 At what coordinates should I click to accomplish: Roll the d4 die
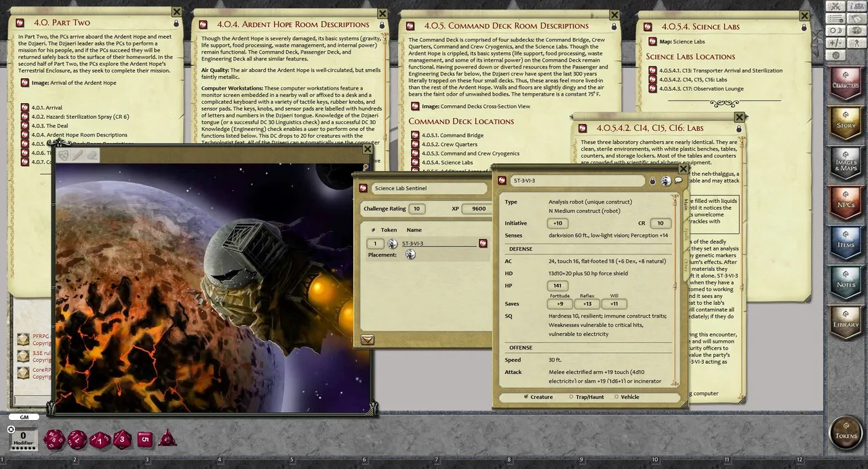167,438
